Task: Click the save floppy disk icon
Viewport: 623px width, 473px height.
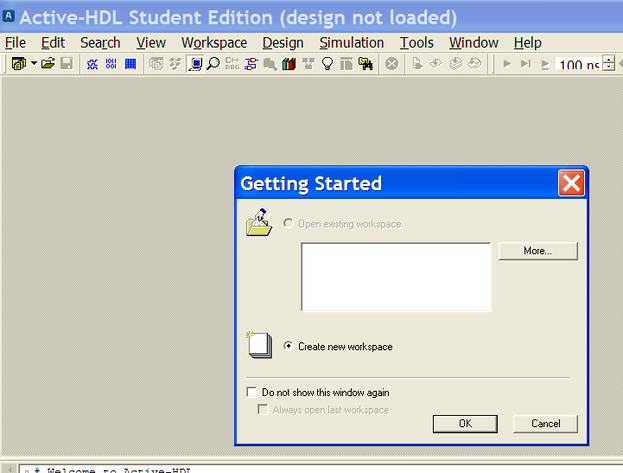Action: (x=66, y=64)
